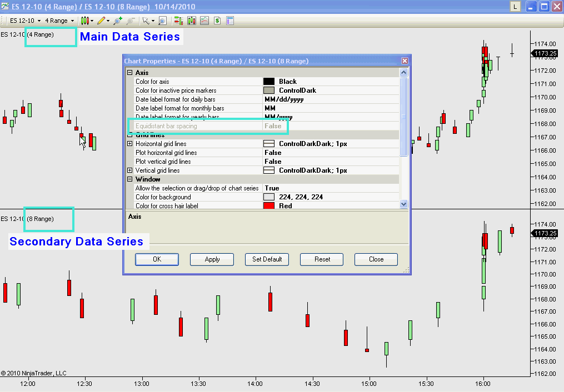Click the property list scrollbar thumb

[x=403, y=117]
